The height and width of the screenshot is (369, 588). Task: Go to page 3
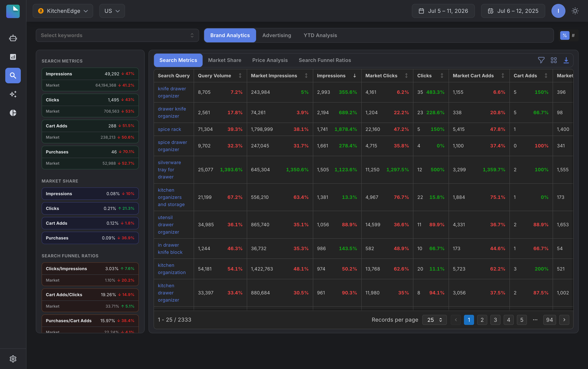495,320
